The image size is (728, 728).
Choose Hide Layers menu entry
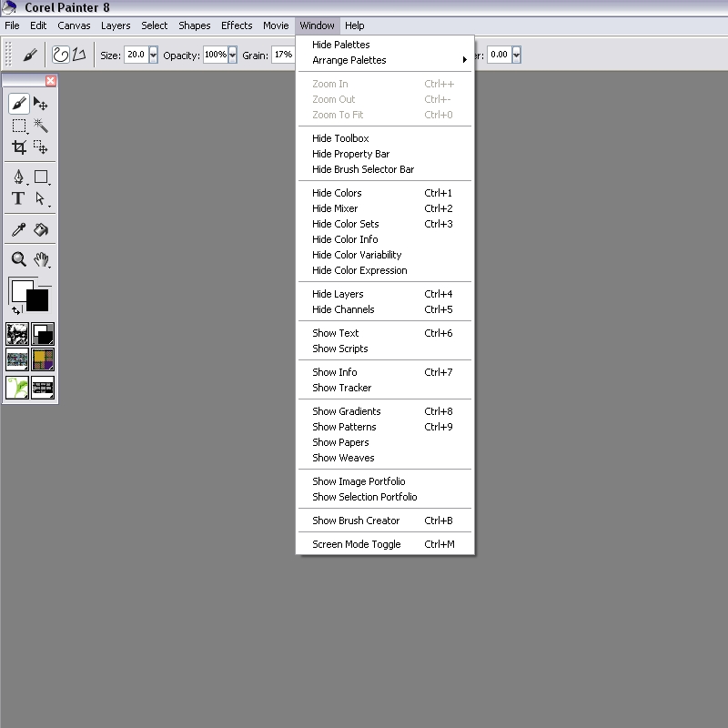[384, 294]
